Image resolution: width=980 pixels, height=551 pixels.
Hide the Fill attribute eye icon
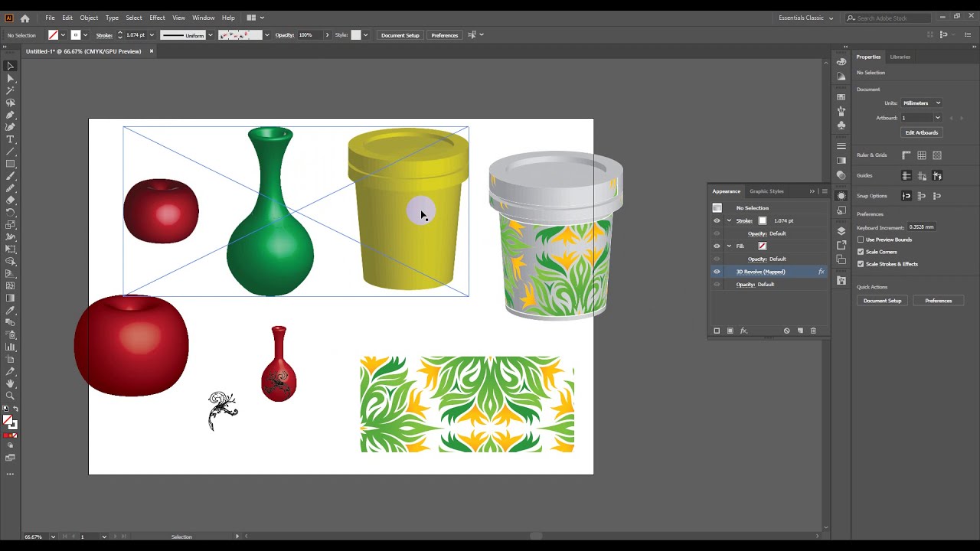click(x=717, y=246)
